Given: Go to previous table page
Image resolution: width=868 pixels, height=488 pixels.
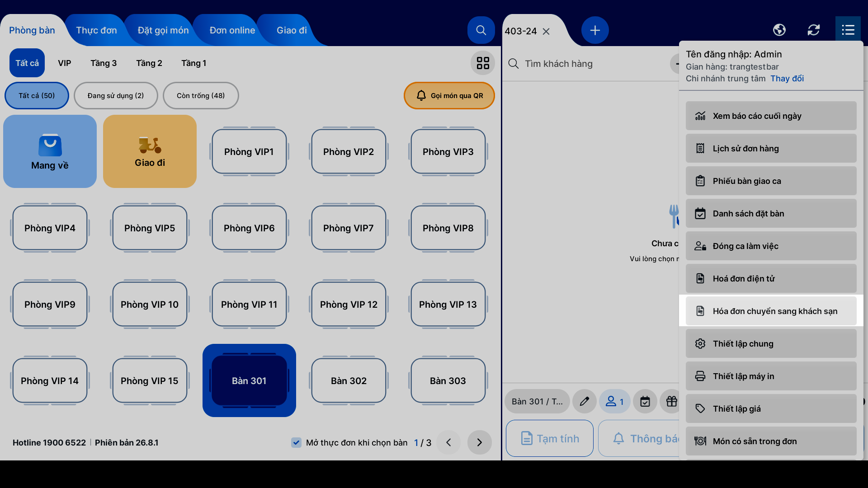Looking at the screenshot, I should pyautogui.click(x=448, y=442).
